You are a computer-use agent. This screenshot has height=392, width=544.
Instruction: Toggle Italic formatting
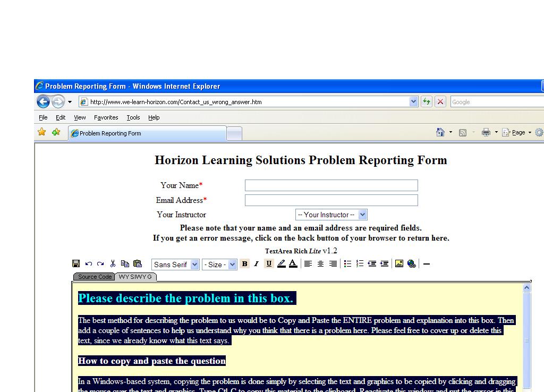tap(257, 264)
